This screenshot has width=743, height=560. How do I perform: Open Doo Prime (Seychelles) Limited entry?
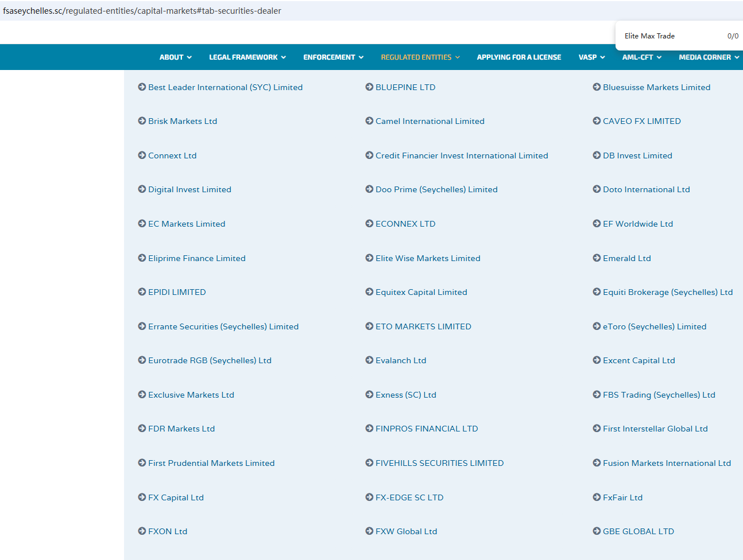[436, 189]
